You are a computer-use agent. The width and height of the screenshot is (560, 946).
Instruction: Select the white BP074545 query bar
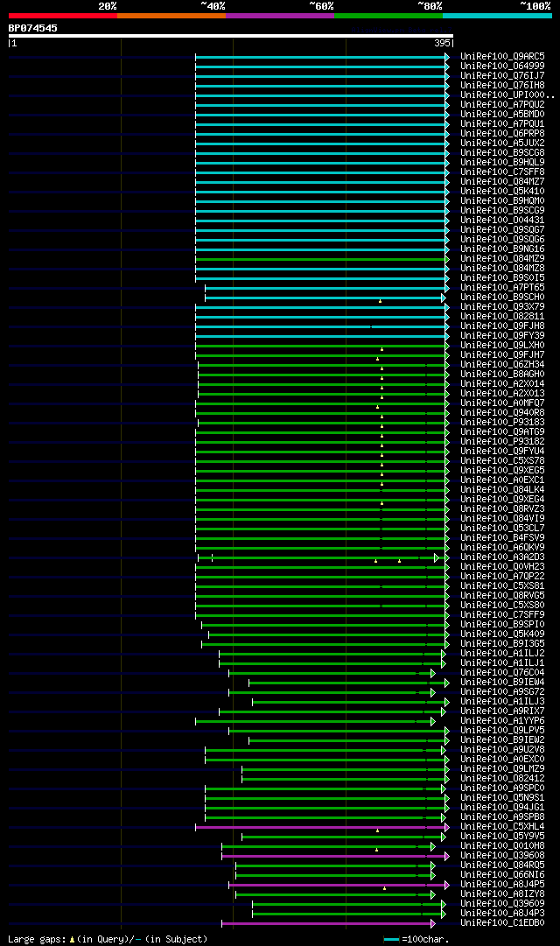[x=230, y=36]
